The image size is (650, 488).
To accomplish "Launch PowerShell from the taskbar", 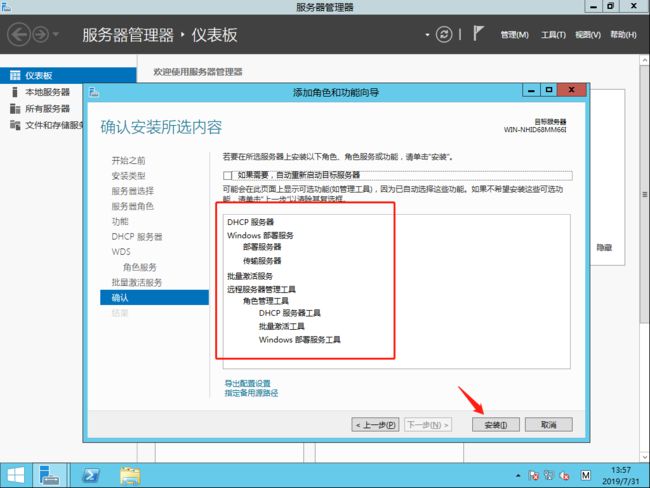I will tap(90, 475).
